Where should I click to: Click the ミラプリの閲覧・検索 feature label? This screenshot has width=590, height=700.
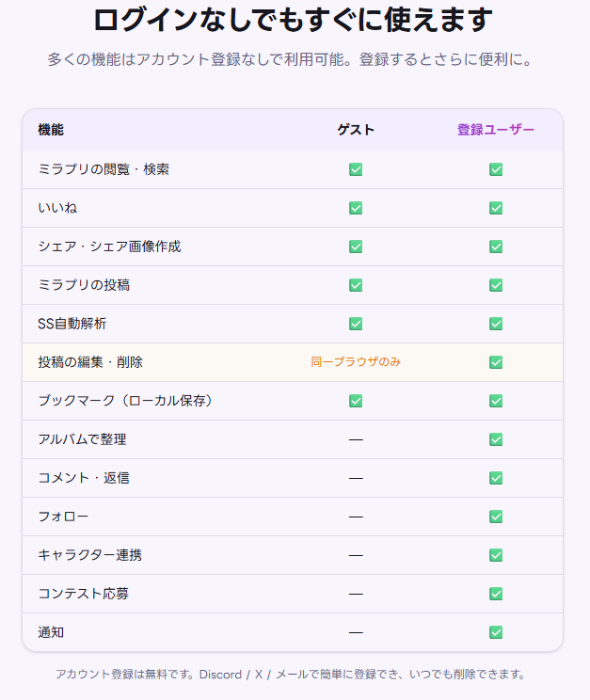click(104, 169)
